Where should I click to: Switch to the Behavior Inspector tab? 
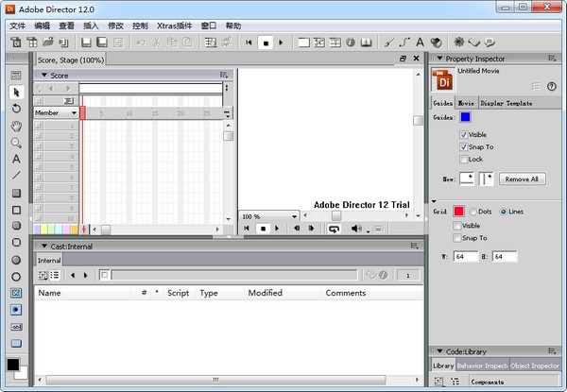point(482,366)
